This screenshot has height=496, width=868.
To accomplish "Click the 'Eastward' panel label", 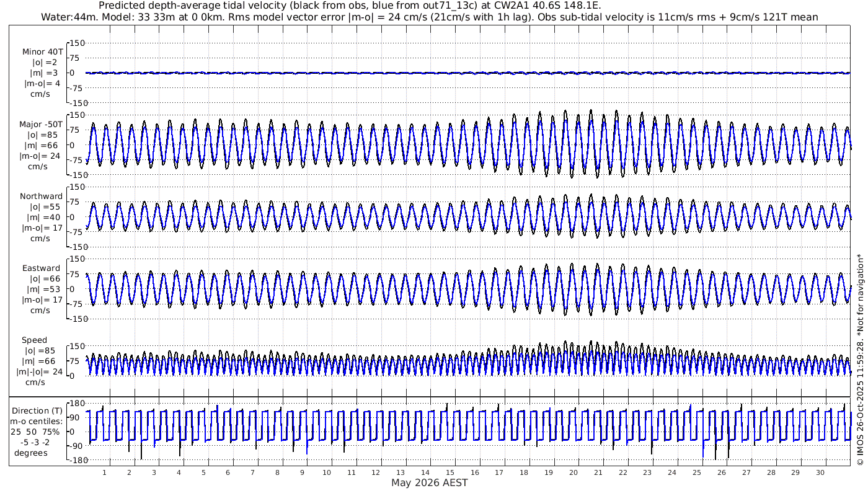I will [41, 268].
